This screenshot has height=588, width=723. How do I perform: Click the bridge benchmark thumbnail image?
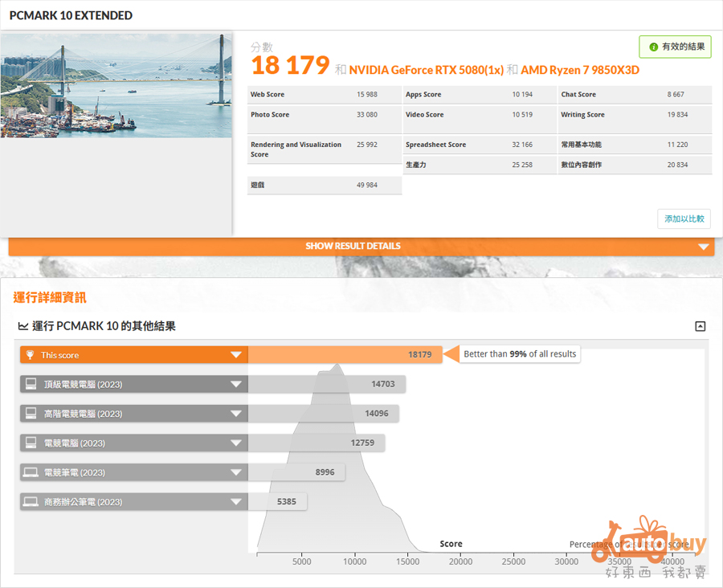coord(116,86)
